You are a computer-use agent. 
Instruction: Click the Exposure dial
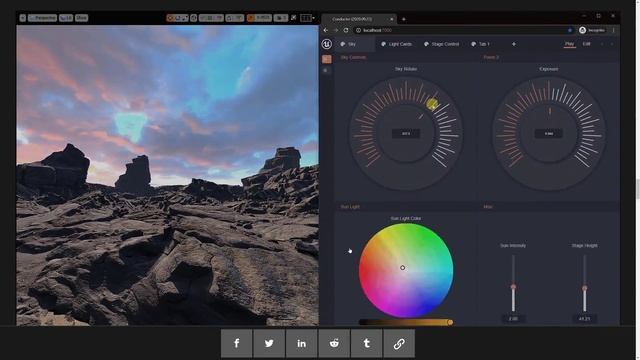pyautogui.click(x=549, y=134)
